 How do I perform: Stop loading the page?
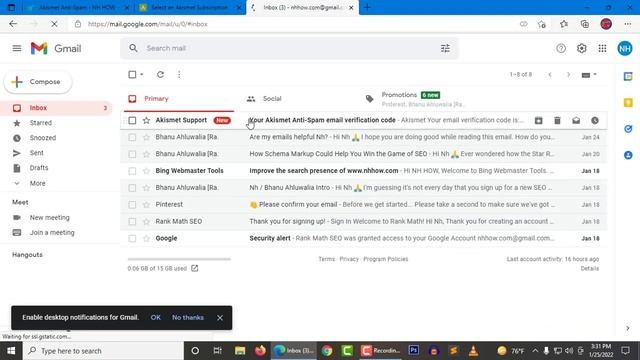coord(54,24)
